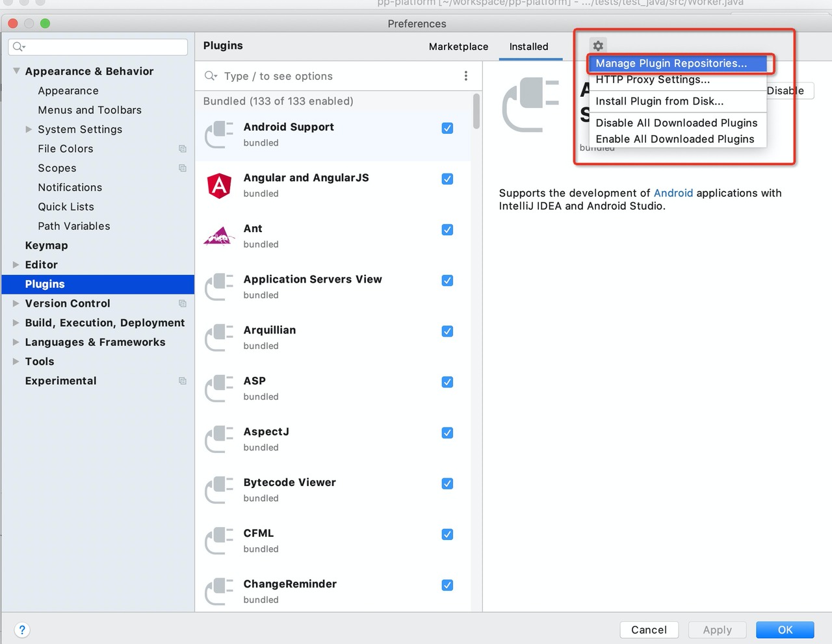Click the settings search magnifier icon
The height and width of the screenshot is (644, 832).
[x=19, y=47]
